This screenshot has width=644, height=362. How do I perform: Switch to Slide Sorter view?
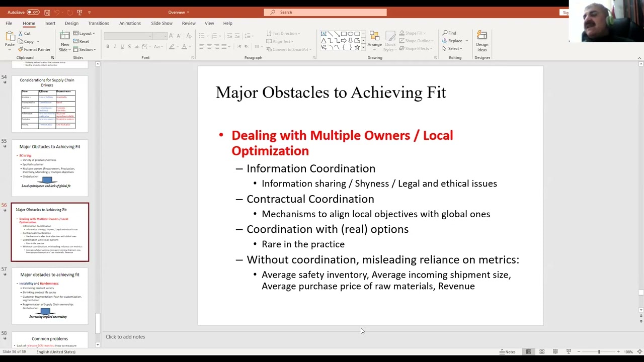point(542,351)
